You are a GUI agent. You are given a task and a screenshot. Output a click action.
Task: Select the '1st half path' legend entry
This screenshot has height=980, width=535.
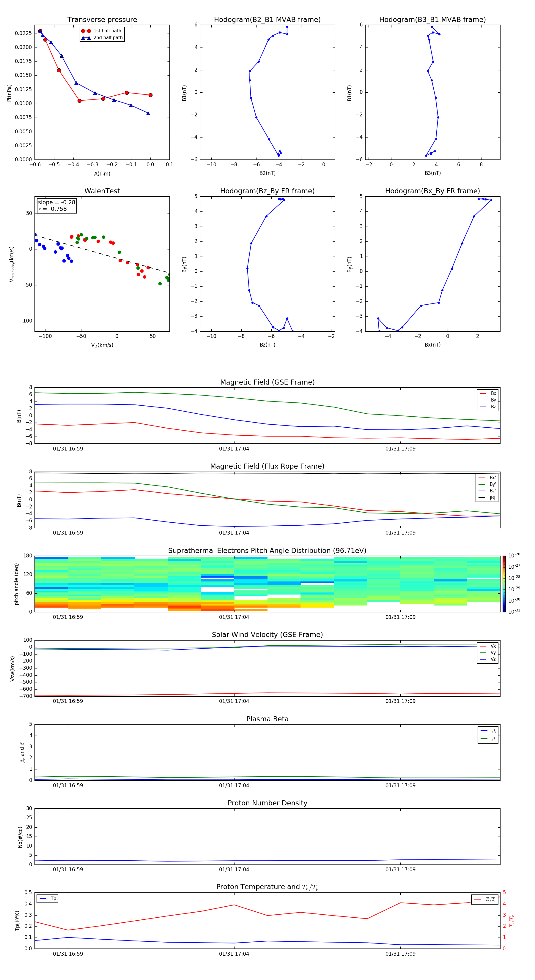pyautogui.click(x=102, y=31)
